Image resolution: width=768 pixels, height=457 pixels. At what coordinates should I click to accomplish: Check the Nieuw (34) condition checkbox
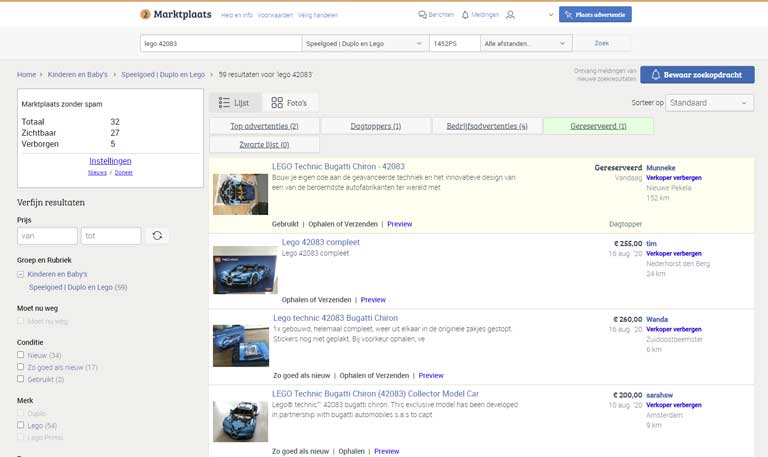tap(21, 355)
